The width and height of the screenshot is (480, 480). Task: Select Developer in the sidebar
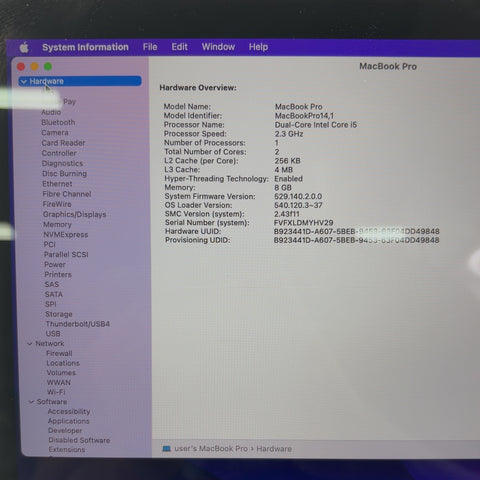(65, 431)
